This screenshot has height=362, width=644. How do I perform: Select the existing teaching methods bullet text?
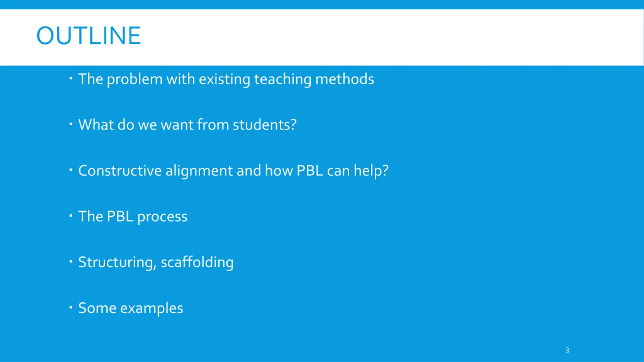(x=226, y=79)
